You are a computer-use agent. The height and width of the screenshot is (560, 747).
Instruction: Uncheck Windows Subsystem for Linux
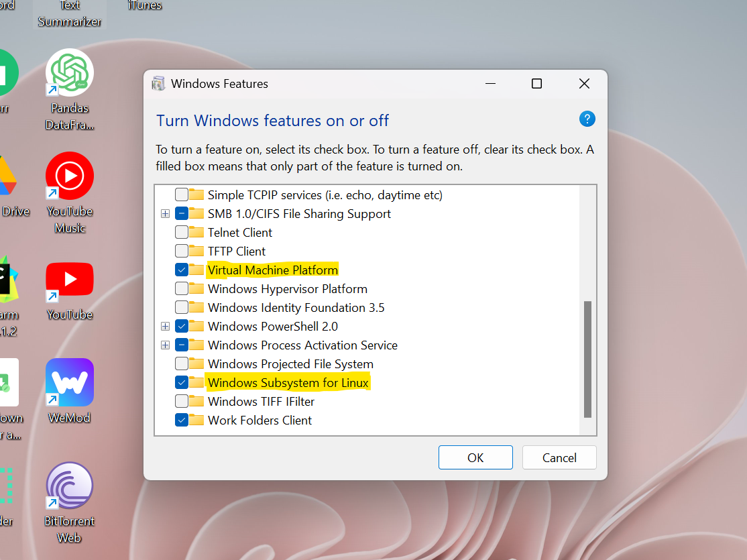coord(181,382)
